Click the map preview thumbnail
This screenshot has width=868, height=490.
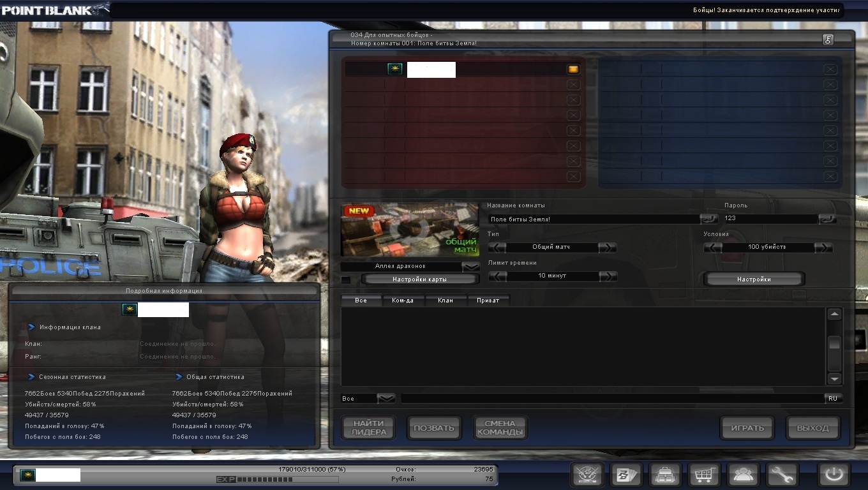(x=410, y=230)
